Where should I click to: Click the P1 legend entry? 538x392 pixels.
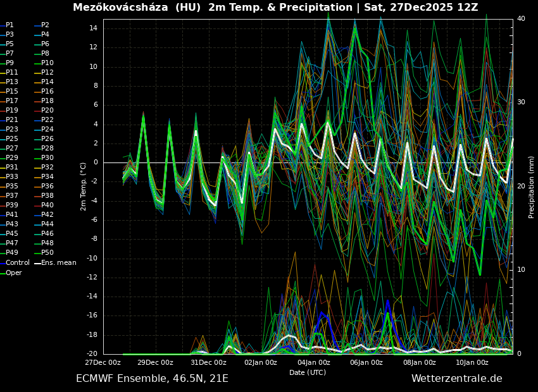9,25
